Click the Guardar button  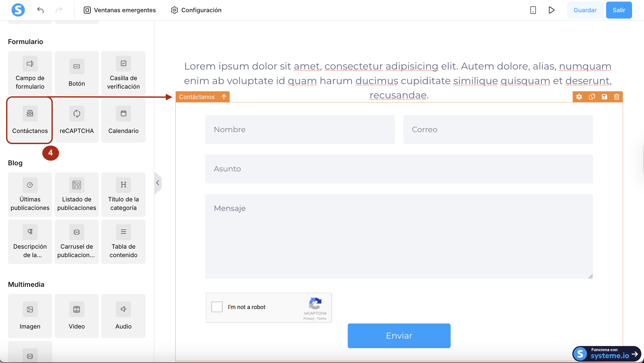[585, 10]
